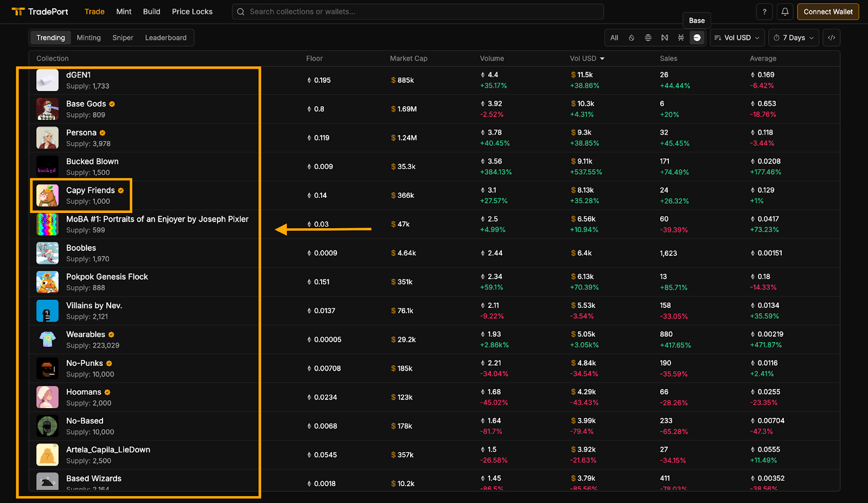868x503 pixels.
Task: Click Base Gods market cap $1.69M
Action: click(x=404, y=109)
